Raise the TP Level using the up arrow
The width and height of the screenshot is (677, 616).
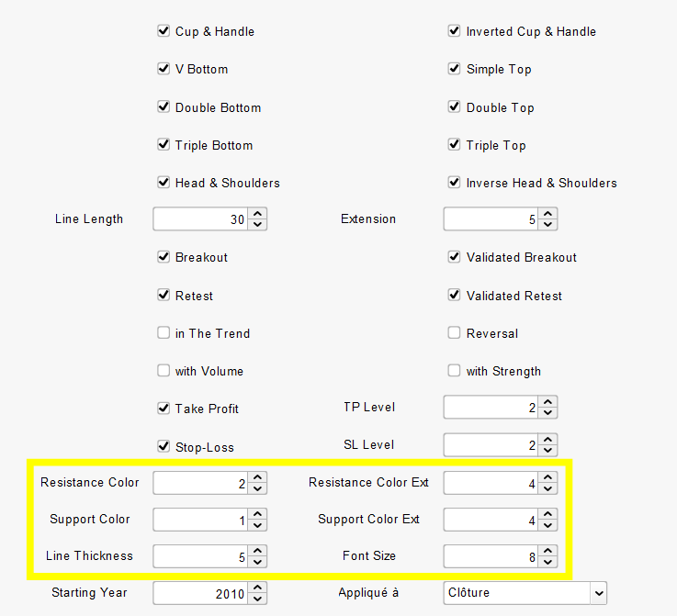coord(547,401)
